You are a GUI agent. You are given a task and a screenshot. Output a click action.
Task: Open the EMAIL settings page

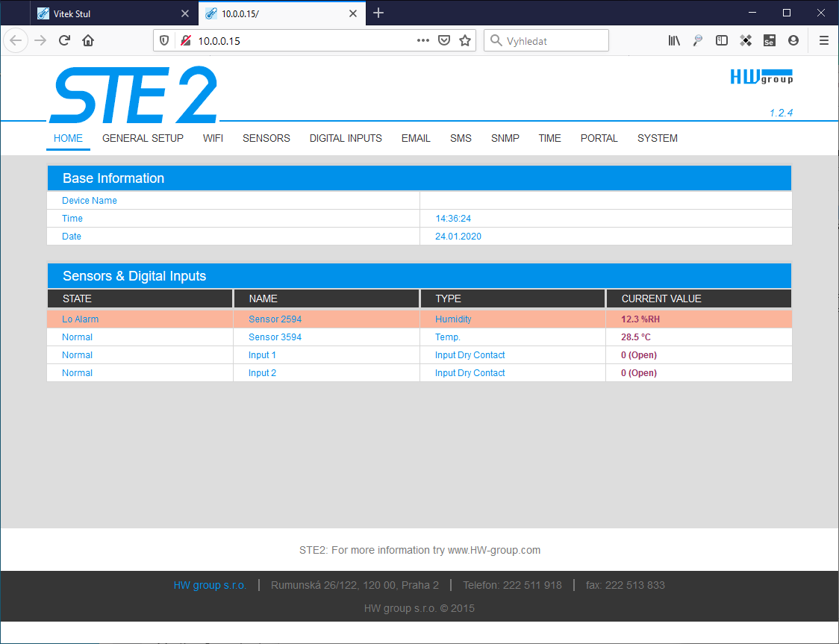416,139
